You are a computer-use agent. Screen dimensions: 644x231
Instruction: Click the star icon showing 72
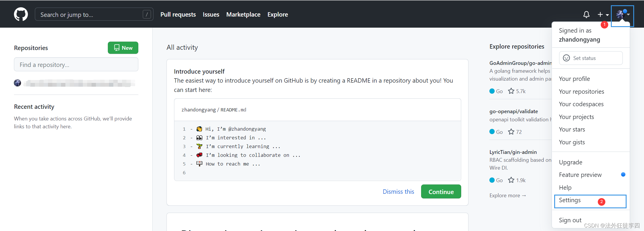pos(511,132)
